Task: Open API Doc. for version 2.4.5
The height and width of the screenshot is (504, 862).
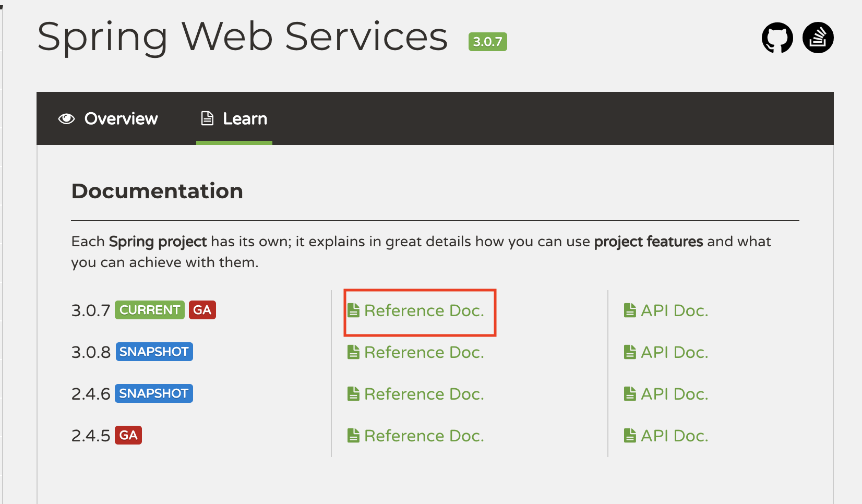Action: (x=666, y=436)
